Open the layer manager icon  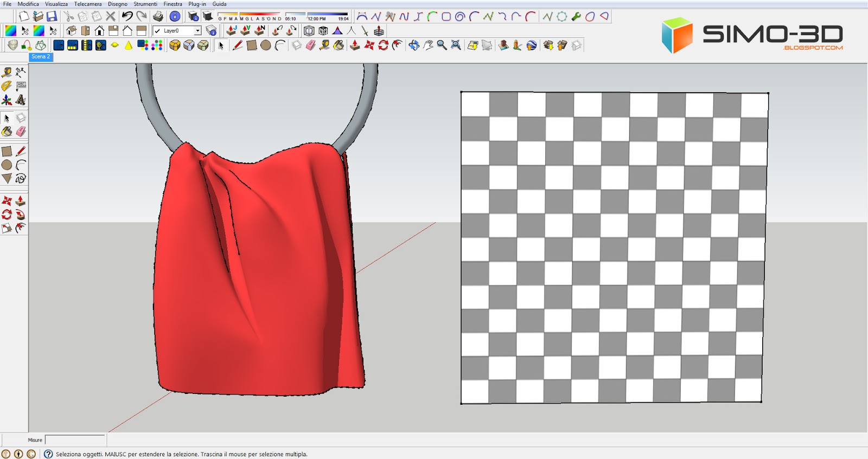pyautogui.click(x=211, y=31)
